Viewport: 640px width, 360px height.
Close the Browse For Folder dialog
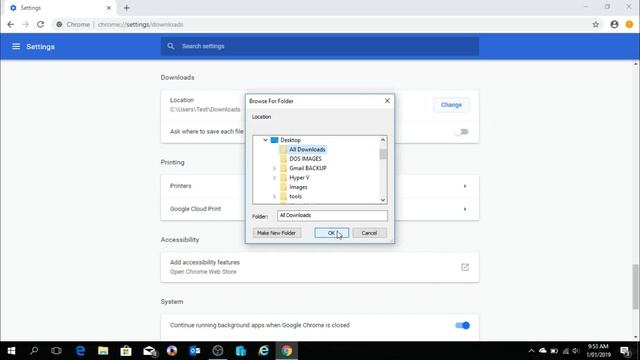(x=387, y=101)
